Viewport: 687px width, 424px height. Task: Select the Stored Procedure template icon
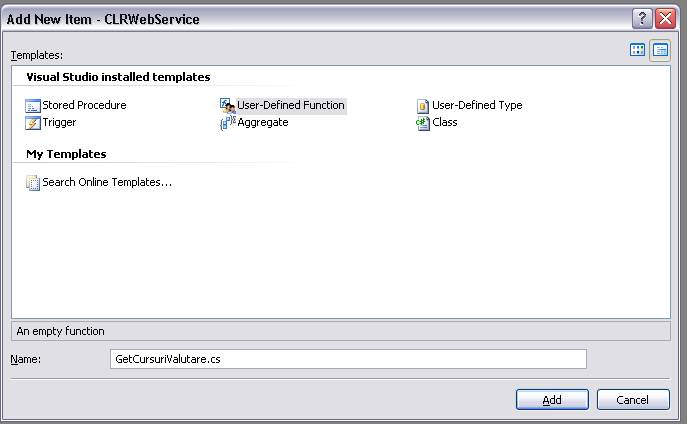tap(33, 106)
